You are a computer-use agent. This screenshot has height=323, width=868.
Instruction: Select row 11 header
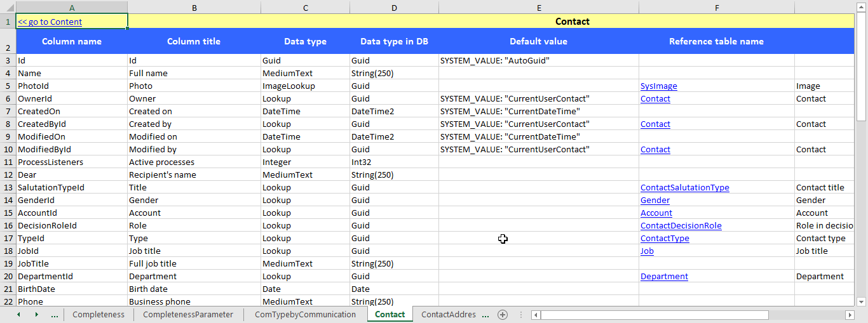(8, 162)
